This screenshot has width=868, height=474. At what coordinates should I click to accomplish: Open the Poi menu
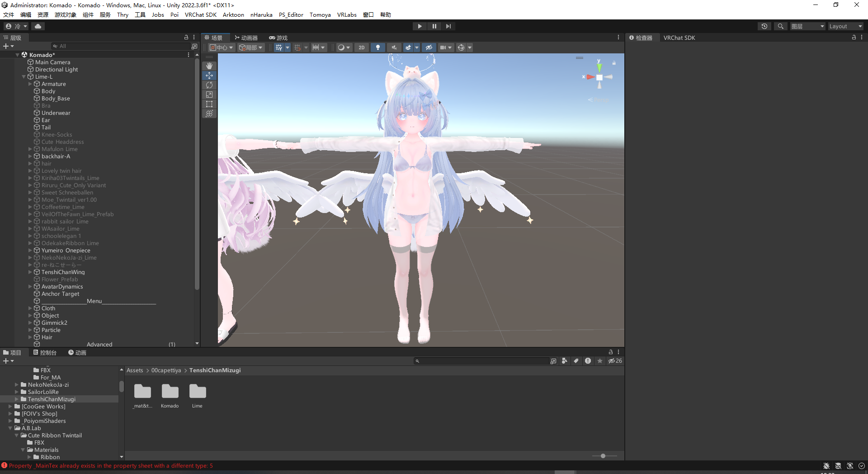click(x=175, y=14)
